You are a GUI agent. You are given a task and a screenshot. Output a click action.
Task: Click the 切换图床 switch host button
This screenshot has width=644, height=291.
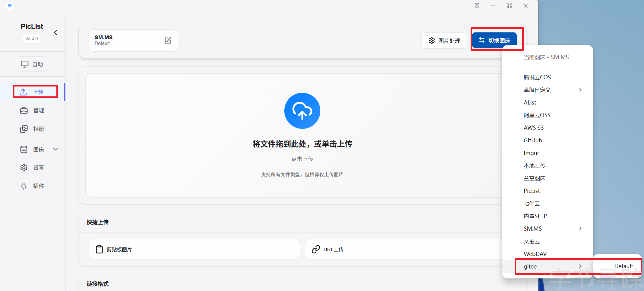494,41
